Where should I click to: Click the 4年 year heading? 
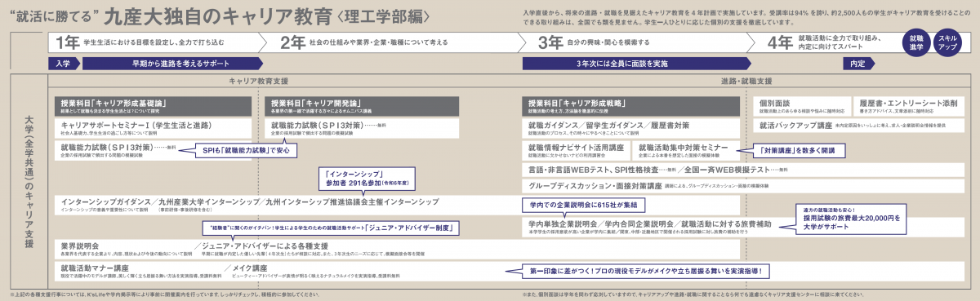(780, 42)
